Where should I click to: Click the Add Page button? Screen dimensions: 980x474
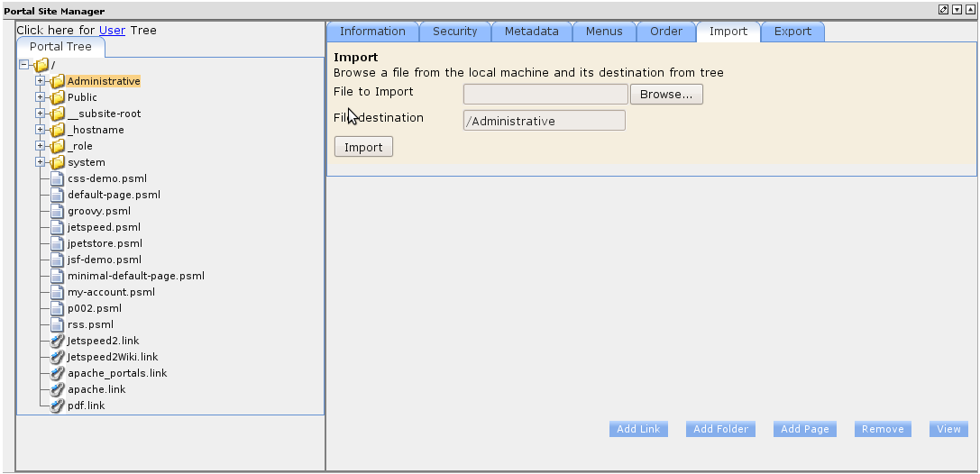coord(804,429)
